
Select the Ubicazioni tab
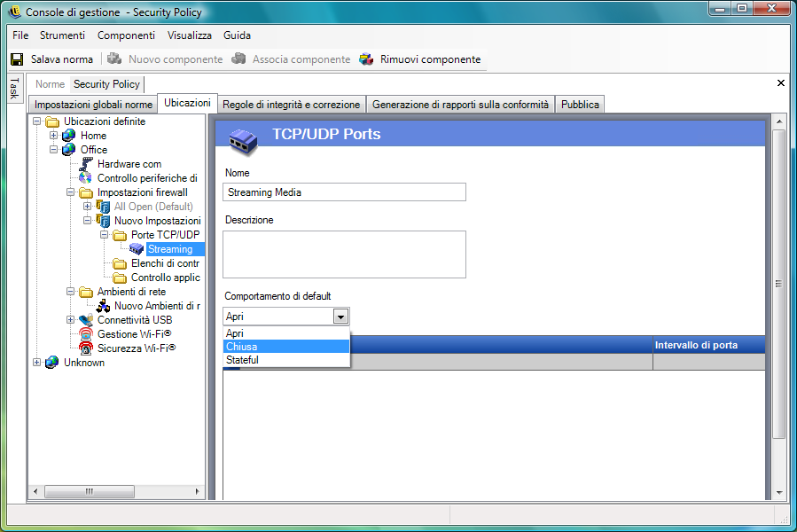[187, 103]
